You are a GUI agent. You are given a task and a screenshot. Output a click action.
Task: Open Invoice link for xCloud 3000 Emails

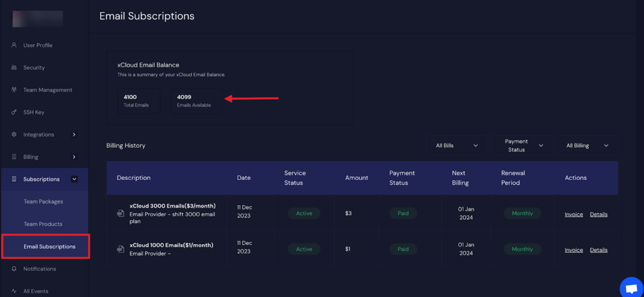[574, 214]
